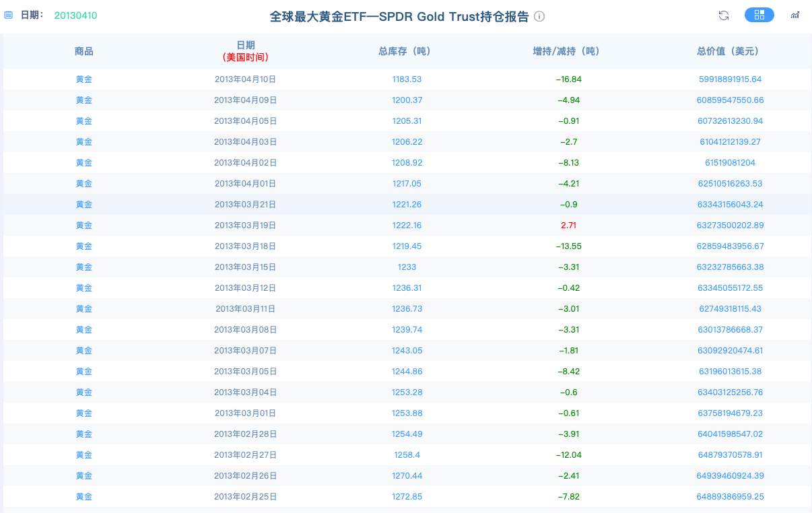The height and width of the screenshot is (513, 812).
Task: Open 黄金 link in the 2013年03月01日 row
Action: tap(84, 413)
